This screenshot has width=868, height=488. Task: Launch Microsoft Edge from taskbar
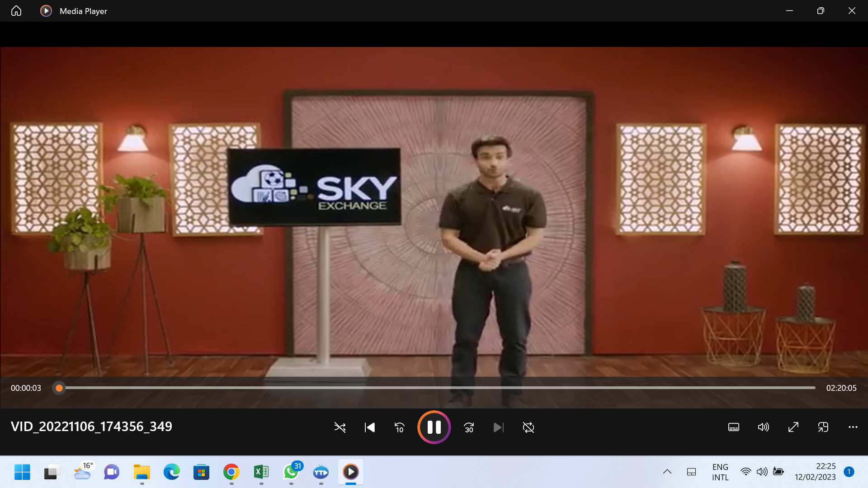tap(171, 472)
